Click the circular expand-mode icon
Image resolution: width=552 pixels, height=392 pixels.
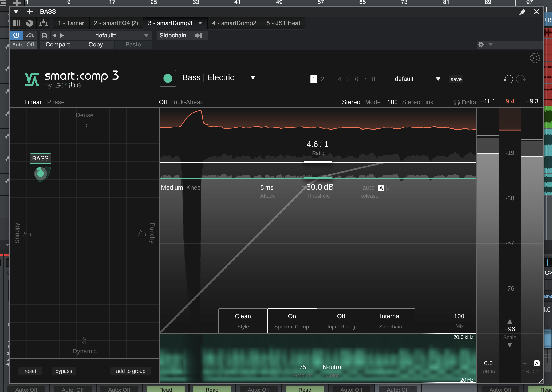click(30, 23)
